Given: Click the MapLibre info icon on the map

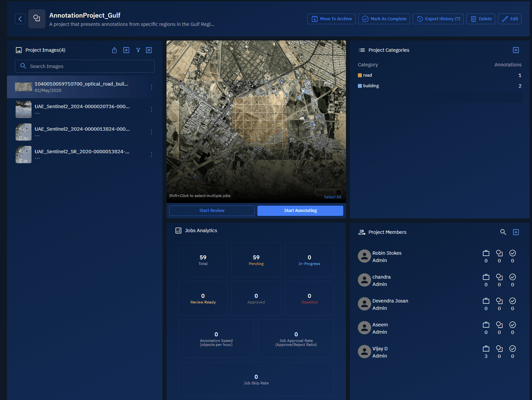Looking at the screenshot, I should click(x=339, y=192).
